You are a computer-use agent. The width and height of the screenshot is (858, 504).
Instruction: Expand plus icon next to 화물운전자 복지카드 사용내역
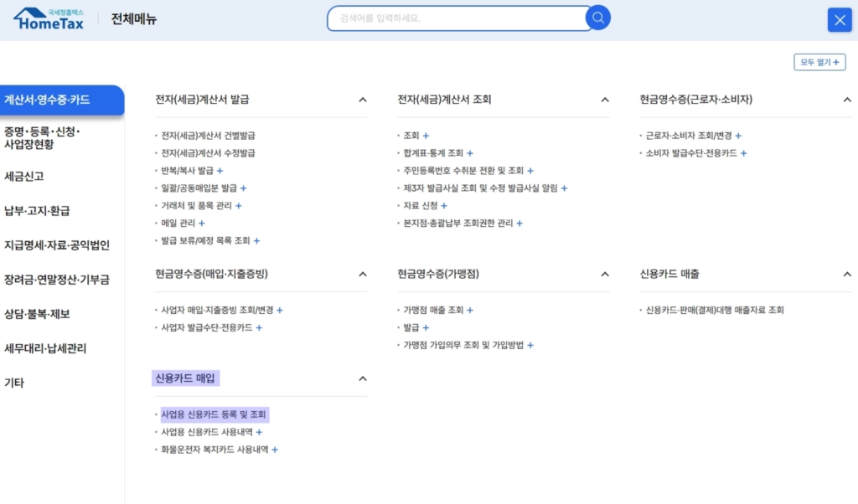coord(275,450)
